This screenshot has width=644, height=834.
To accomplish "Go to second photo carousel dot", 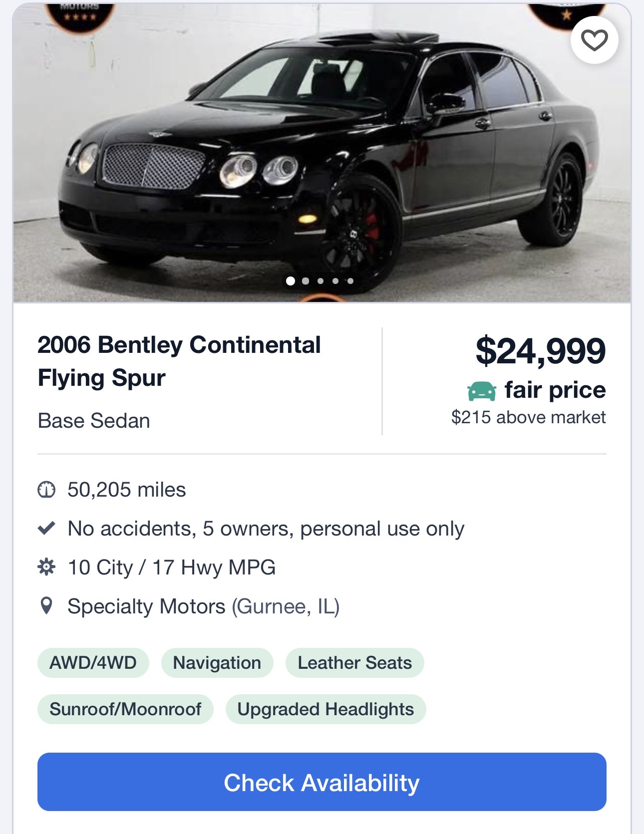I will (306, 281).
